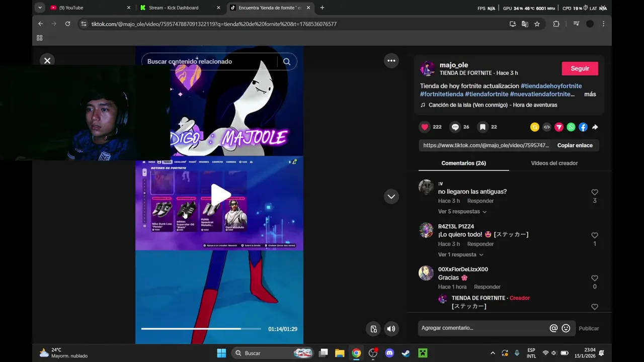Show hidden system tray icons

(493, 353)
